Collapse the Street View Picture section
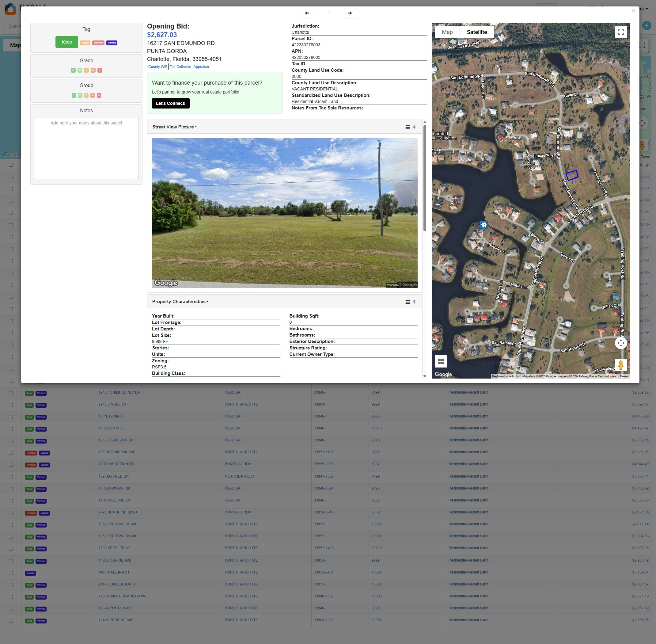Image resolution: width=656 pixels, height=644 pixels. click(x=174, y=127)
